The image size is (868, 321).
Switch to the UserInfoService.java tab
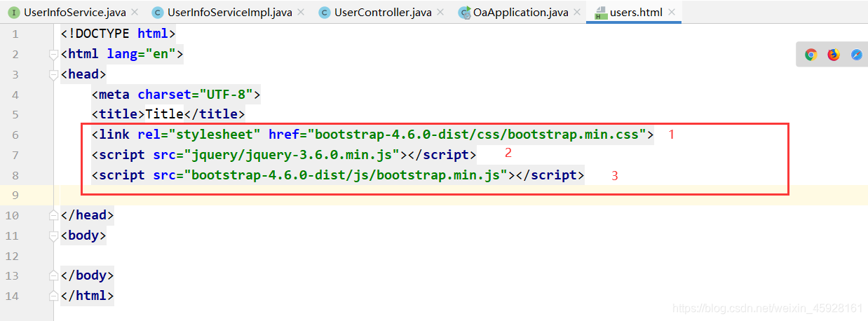[75, 13]
